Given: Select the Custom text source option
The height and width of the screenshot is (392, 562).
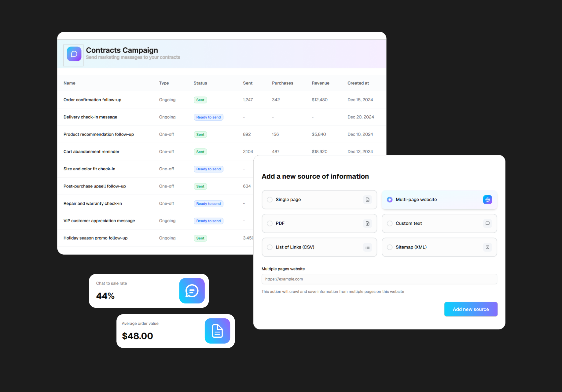Looking at the screenshot, I should point(390,223).
